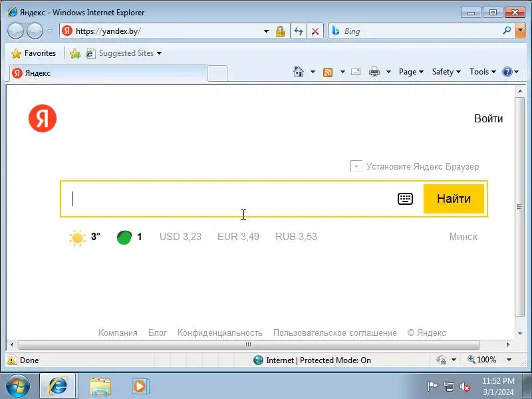Click the network tray icon
Image resolution: width=532 pixels, height=399 pixels.
(448, 386)
